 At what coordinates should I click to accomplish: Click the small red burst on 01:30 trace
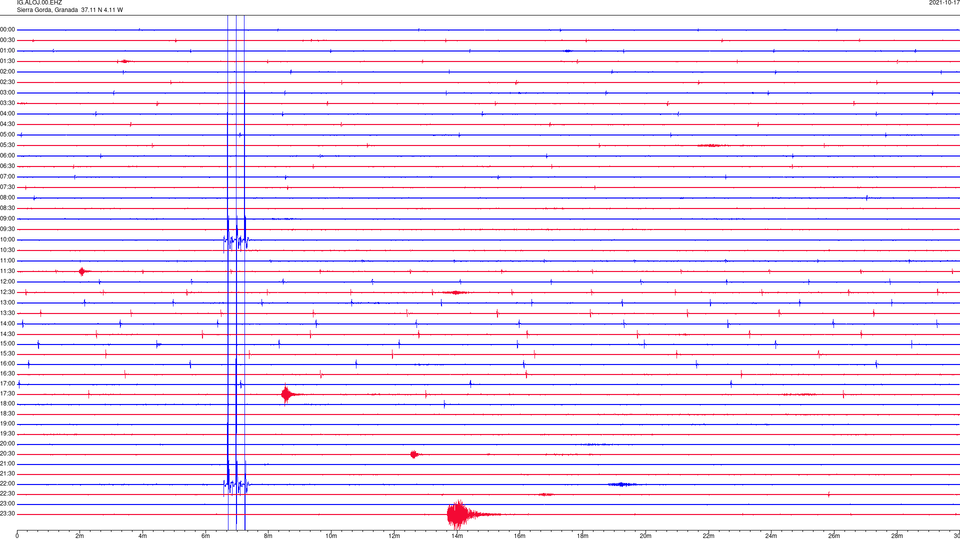[124, 61]
